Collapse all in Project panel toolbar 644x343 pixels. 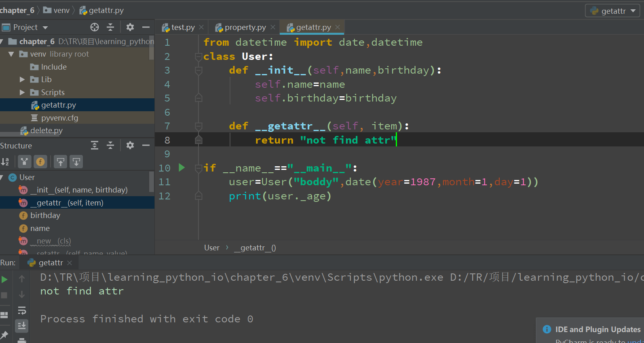point(110,27)
